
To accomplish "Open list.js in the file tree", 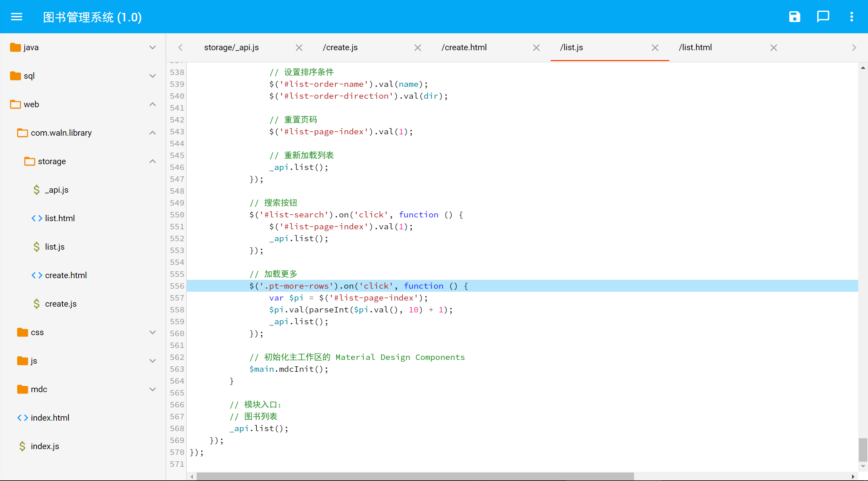I will [x=55, y=247].
